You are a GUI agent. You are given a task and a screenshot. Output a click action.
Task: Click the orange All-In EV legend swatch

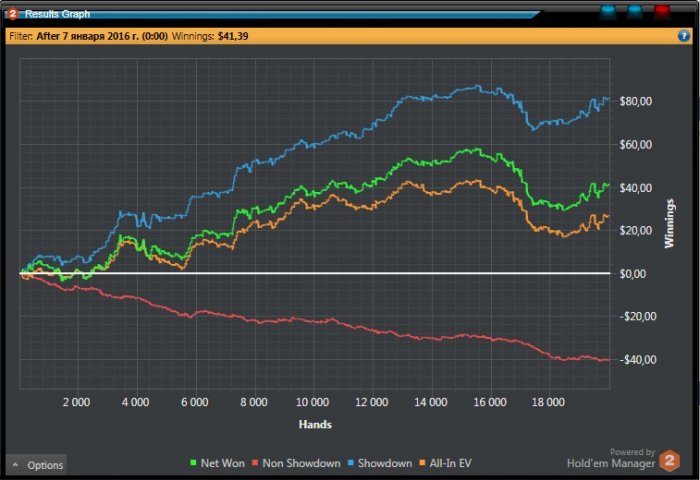coord(422,463)
